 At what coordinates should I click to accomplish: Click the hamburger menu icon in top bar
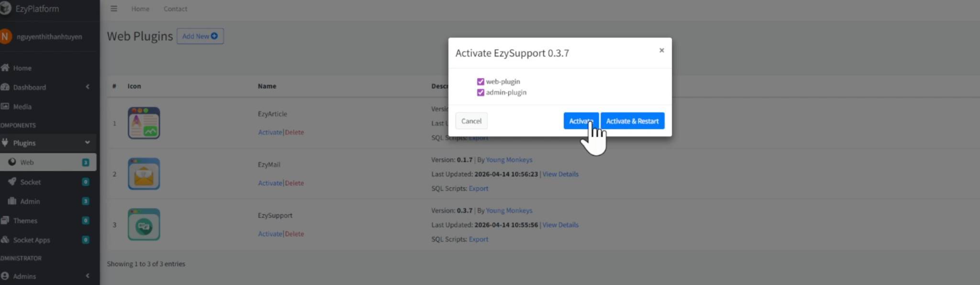(x=114, y=9)
